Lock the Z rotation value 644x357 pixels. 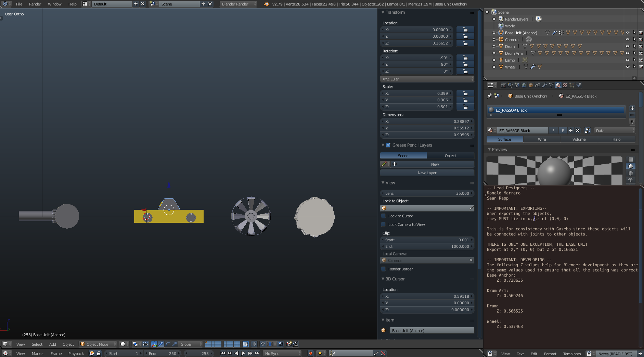[x=465, y=71]
